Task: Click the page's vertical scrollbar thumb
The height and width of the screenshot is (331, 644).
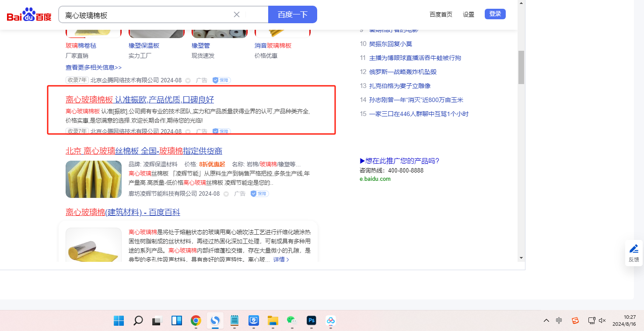Action: pyautogui.click(x=521, y=67)
